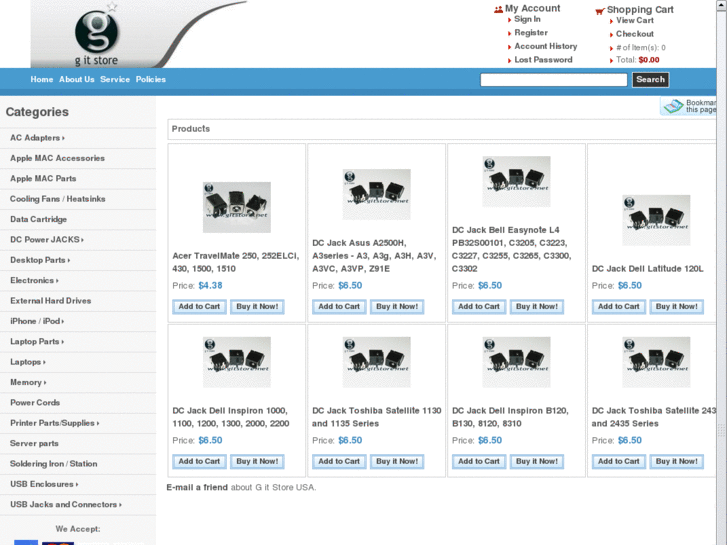Open the View Cart link

[x=635, y=20]
